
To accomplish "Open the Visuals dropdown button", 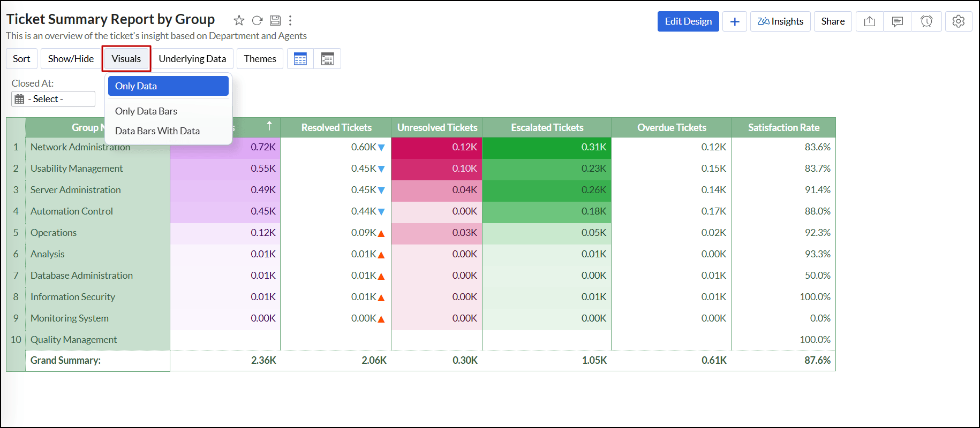I will 126,59.
